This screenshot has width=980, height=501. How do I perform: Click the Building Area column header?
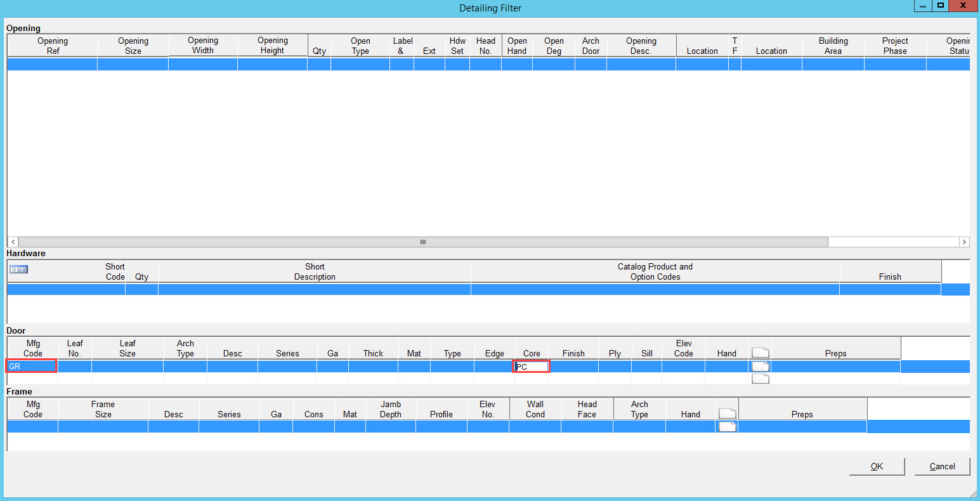tap(833, 46)
